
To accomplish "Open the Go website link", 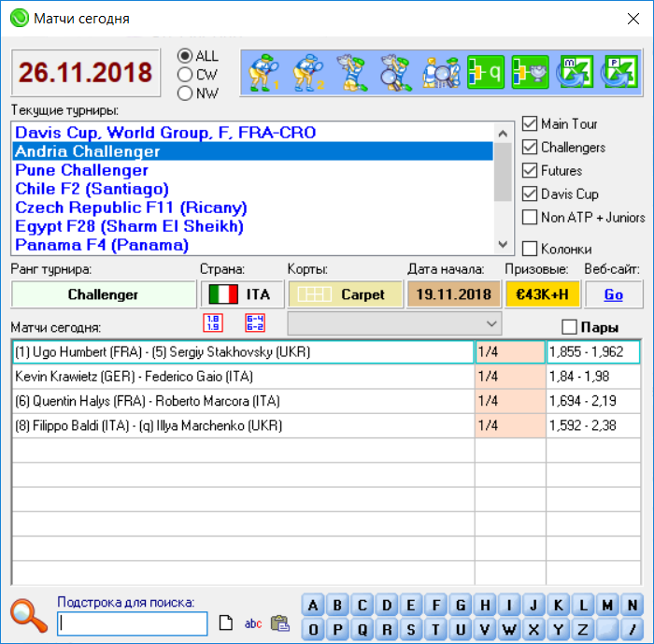I will [613, 294].
